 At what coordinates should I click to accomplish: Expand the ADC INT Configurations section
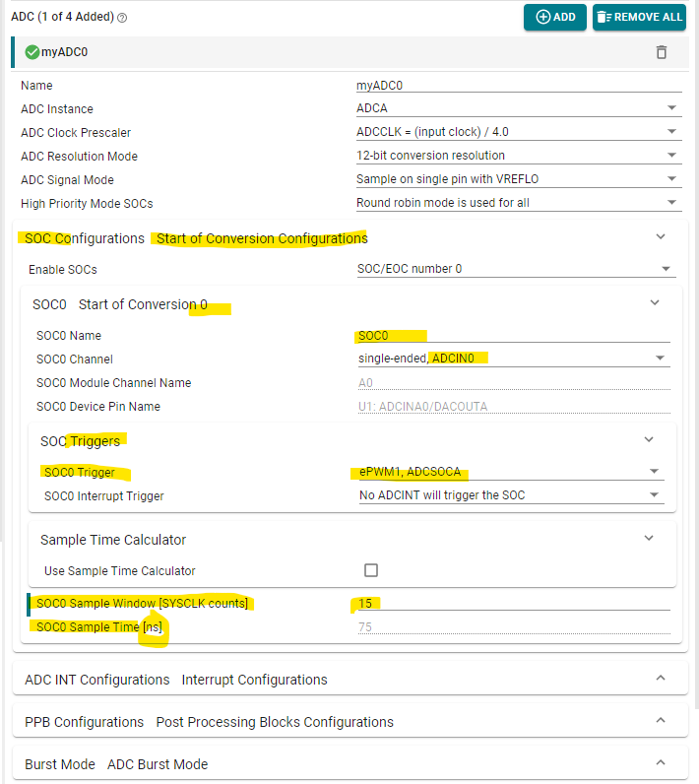click(x=660, y=679)
